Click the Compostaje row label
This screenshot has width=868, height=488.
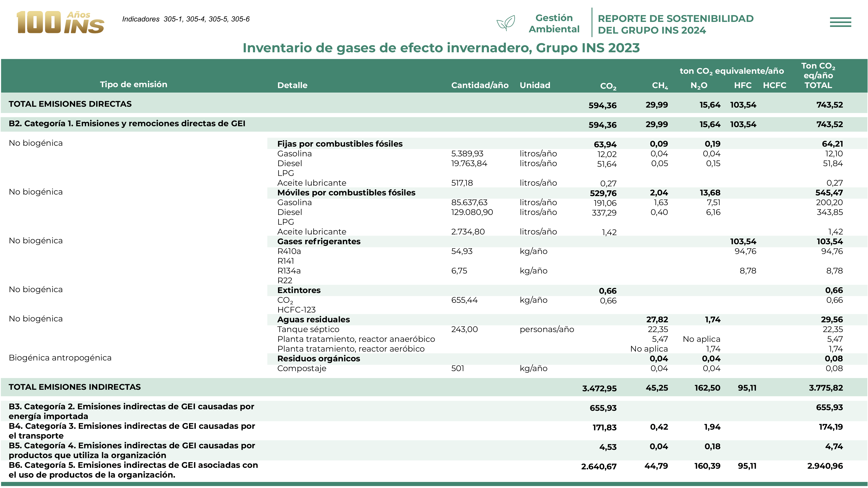tap(302, 368)
